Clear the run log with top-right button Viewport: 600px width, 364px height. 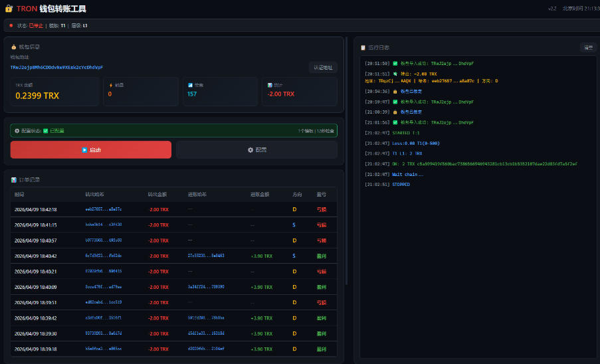click(x=587, y=47)
